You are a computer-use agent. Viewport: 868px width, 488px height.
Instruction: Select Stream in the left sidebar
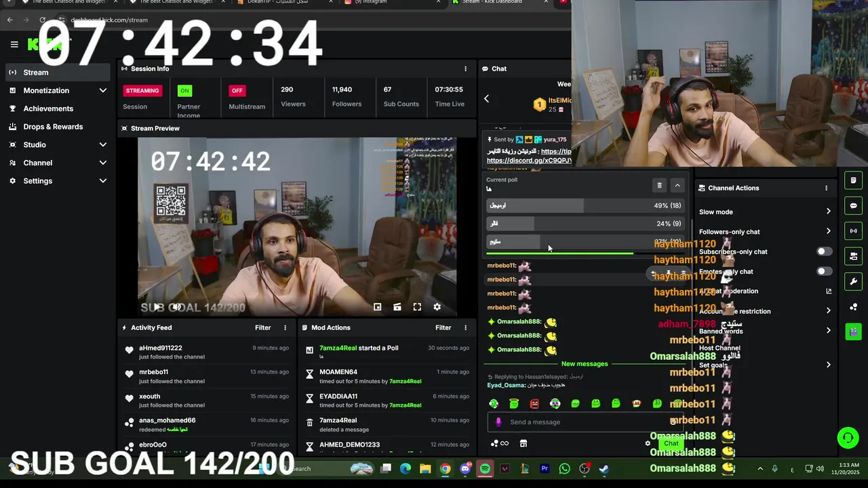tap(58, 73)
